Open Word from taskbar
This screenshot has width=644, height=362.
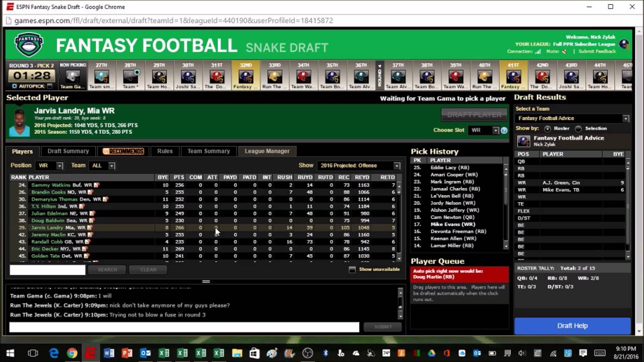pyautogui.click(x=109, y=353)
